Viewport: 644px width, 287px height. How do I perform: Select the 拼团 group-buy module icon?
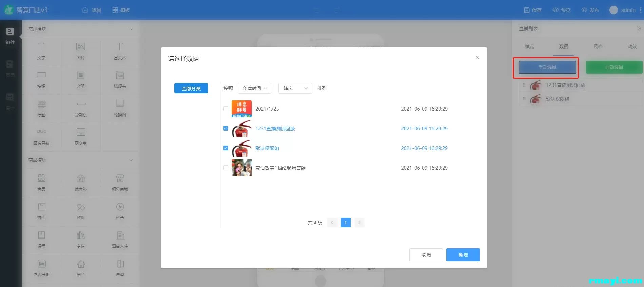click(42, 207)
